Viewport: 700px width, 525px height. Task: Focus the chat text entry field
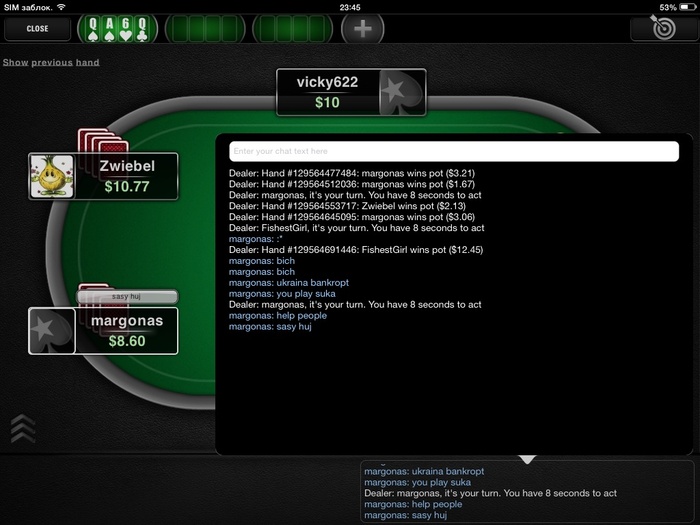(454, 151)
